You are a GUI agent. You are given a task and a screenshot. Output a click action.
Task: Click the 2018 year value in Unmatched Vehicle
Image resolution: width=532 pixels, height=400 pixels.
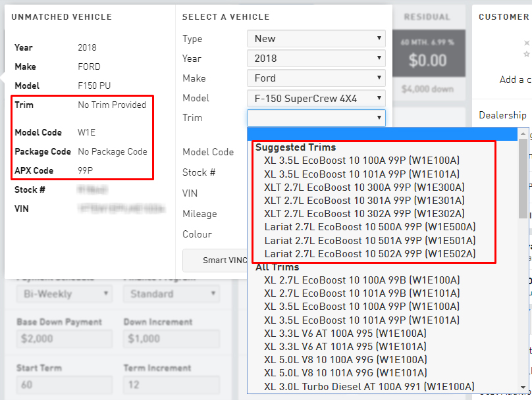point(87,47)
